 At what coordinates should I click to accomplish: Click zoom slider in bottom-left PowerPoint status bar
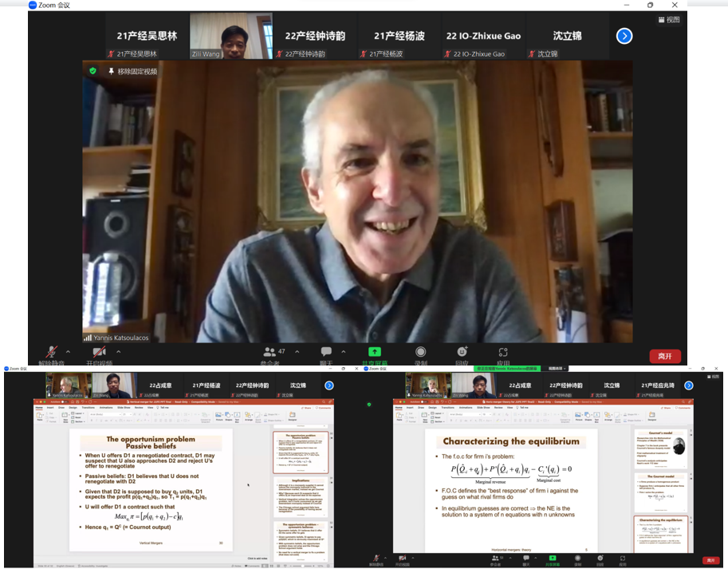pos(301,566)
